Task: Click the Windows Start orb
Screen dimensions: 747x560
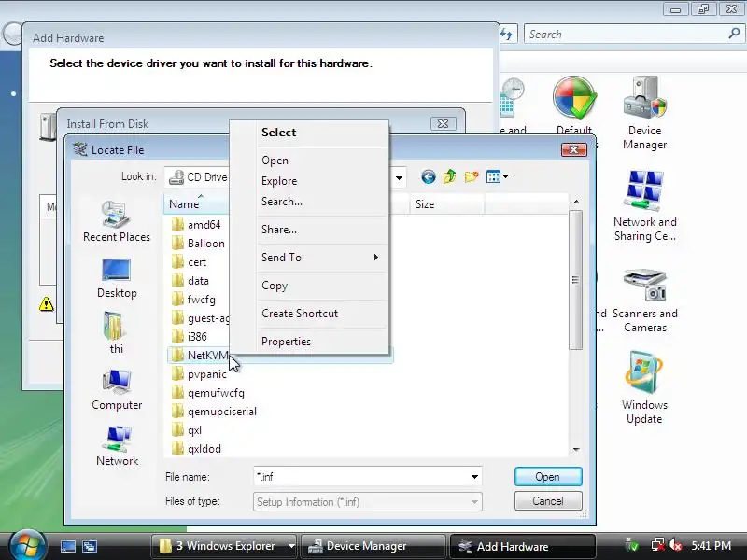Action: [x=27, y=545]
